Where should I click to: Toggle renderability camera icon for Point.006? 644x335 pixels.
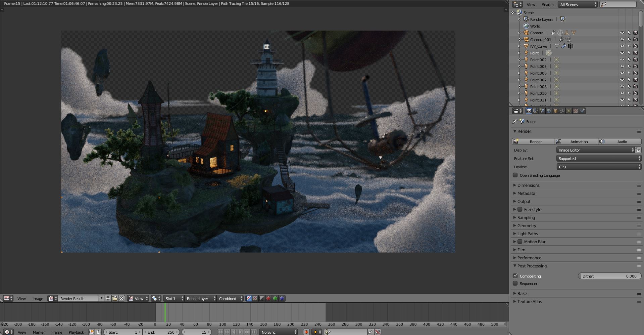tap(635, 73)
